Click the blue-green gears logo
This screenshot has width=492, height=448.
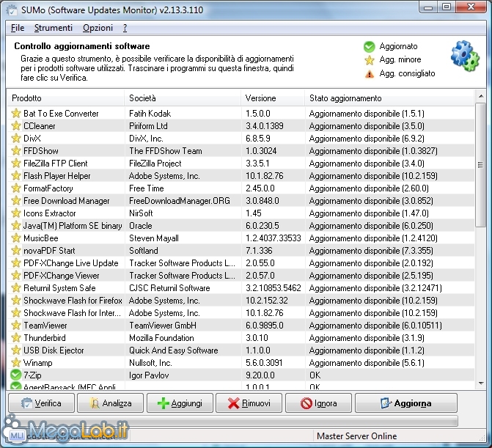click(x=465, y=56)
